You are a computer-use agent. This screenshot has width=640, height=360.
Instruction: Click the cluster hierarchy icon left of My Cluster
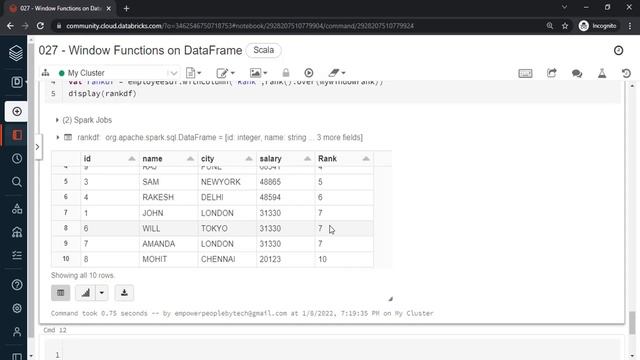click(45, 73)
